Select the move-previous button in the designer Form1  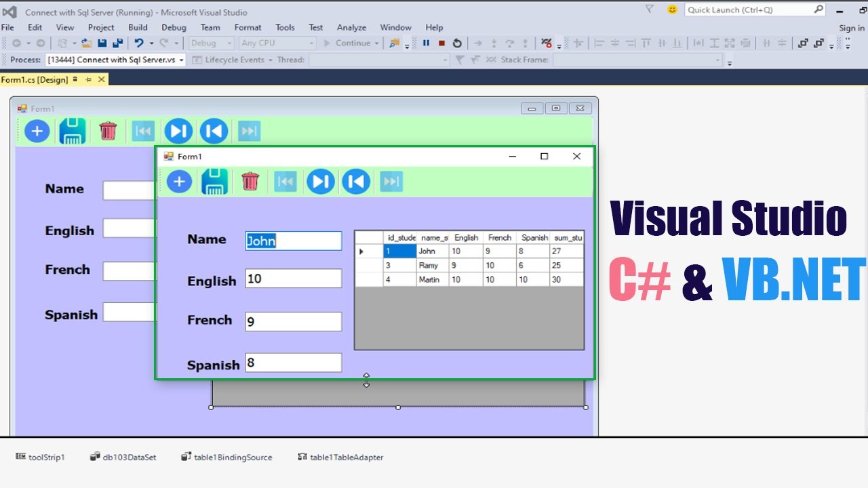(214, 131)
